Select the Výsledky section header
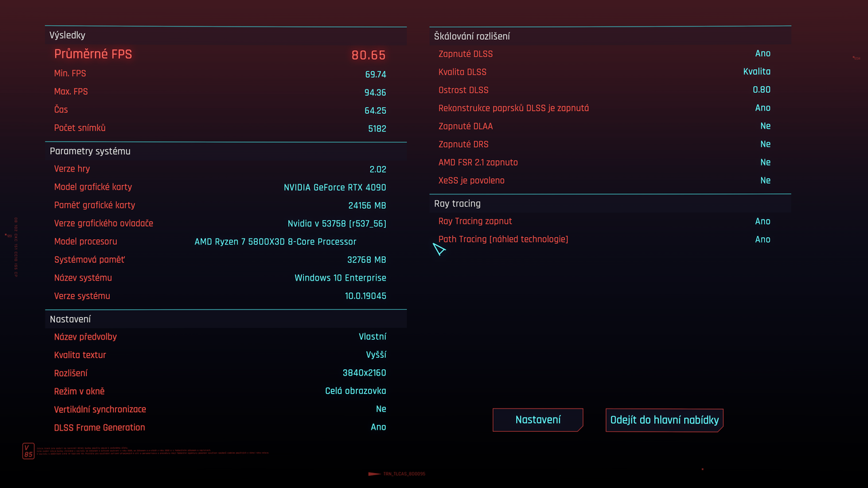The image size is (868, 488). (x=68, y=35)
